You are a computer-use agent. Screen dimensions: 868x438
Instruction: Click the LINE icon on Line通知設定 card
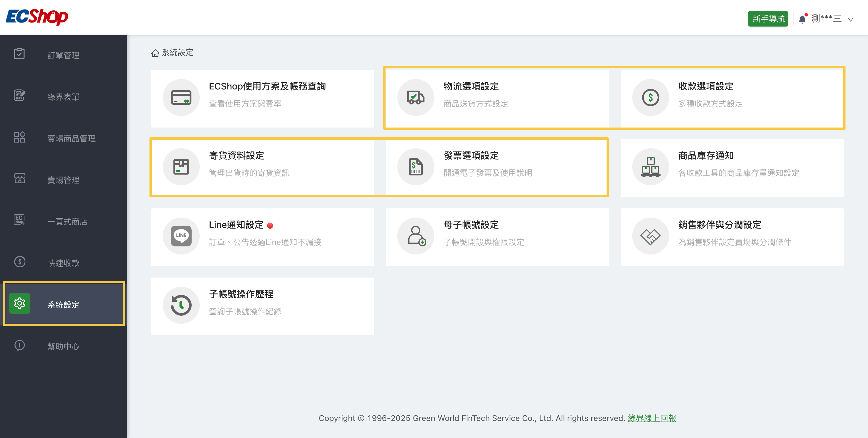pyautogui.click(x=181, y=236)
